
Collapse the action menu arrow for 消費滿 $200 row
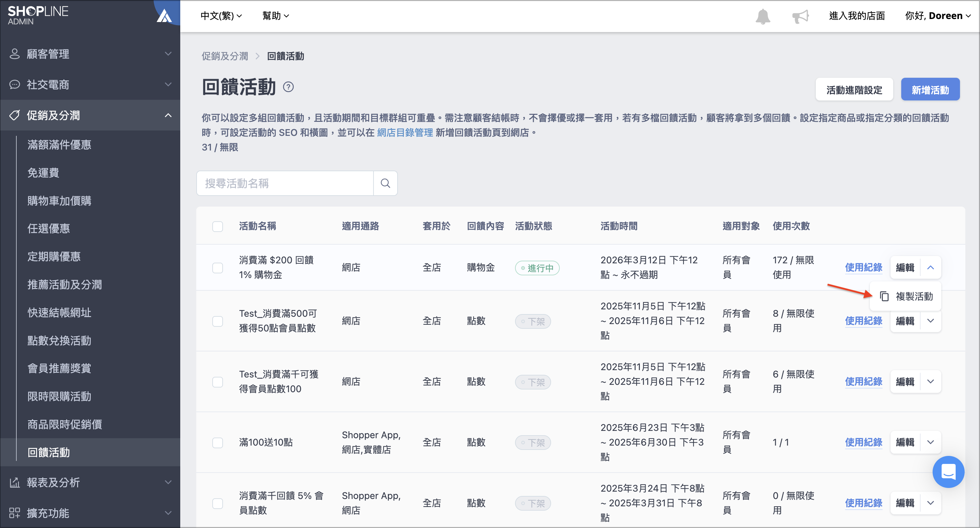coord(931,267)
